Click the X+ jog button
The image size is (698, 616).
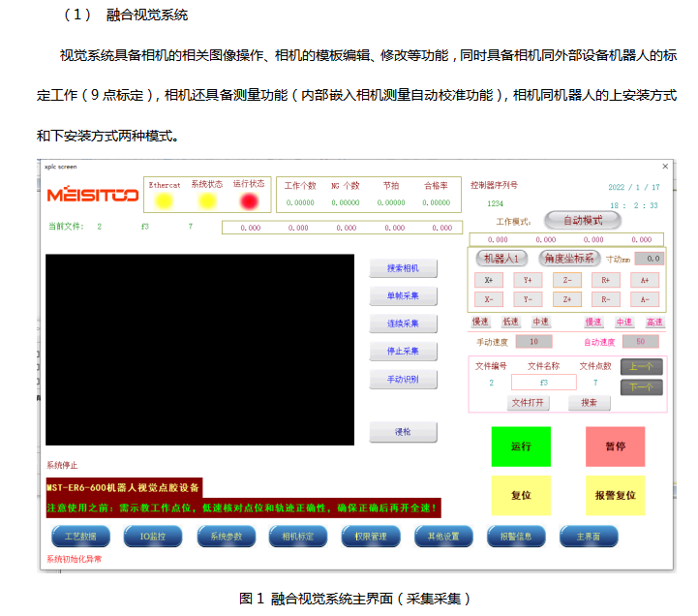(489, 280)
